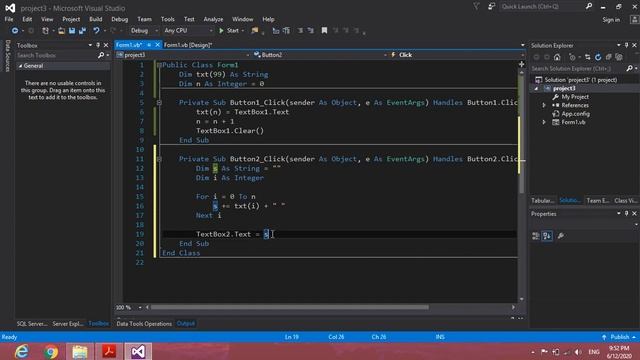Click Publish in the status bar

pos(620,337)
